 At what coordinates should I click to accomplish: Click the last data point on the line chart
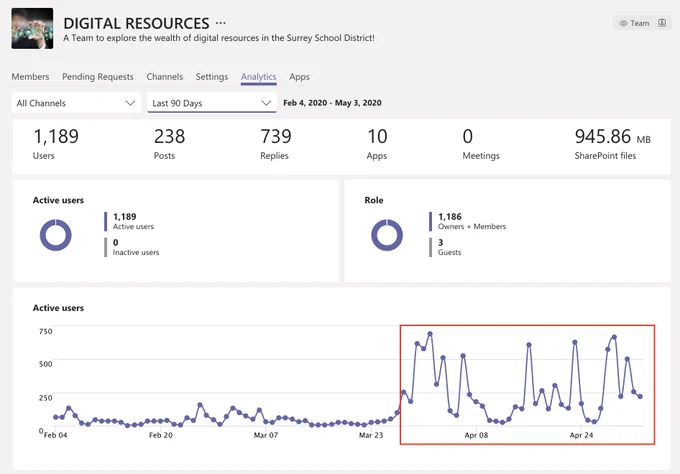pyautogui.click(x=640, y=396)
